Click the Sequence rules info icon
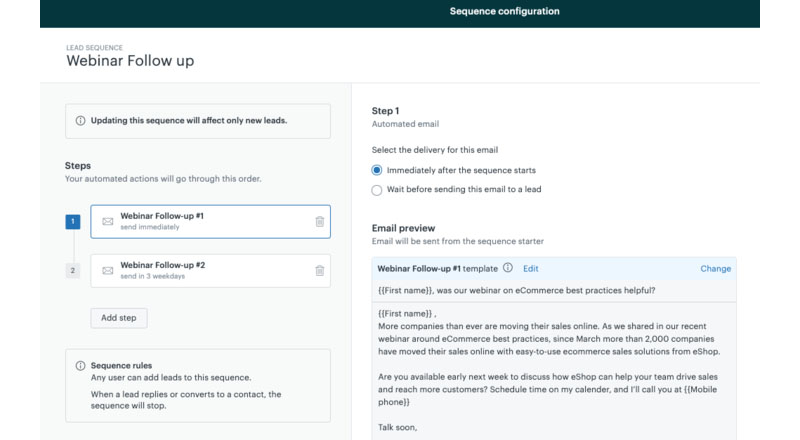The height and width of the screenshot is (440, 800). click(x=80, y=366)
